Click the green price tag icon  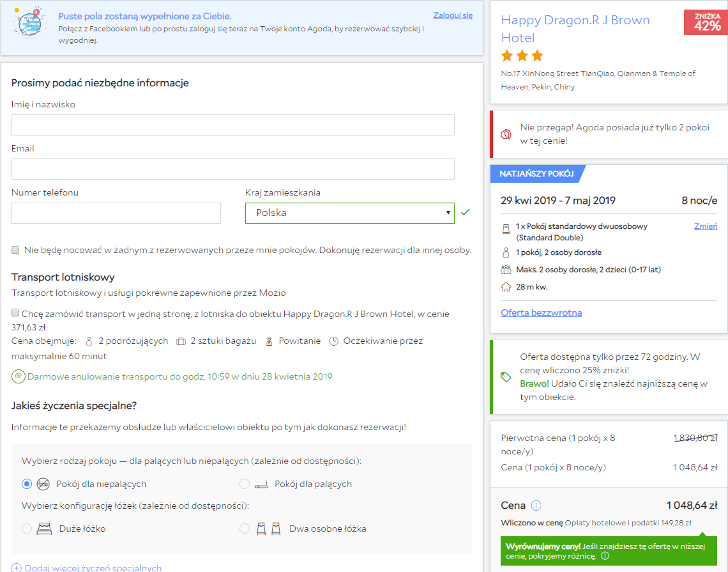[506, 377]
